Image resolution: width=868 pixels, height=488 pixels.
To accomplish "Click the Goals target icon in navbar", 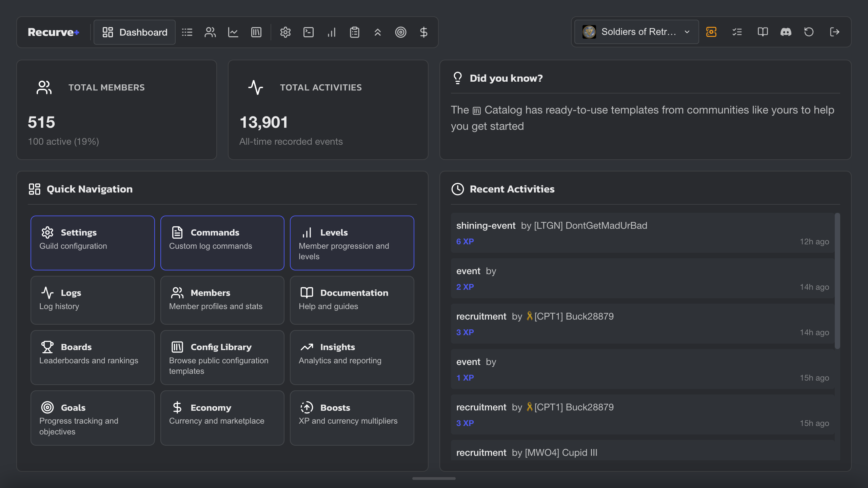I will pyautogui.click(x=401, y=32).
